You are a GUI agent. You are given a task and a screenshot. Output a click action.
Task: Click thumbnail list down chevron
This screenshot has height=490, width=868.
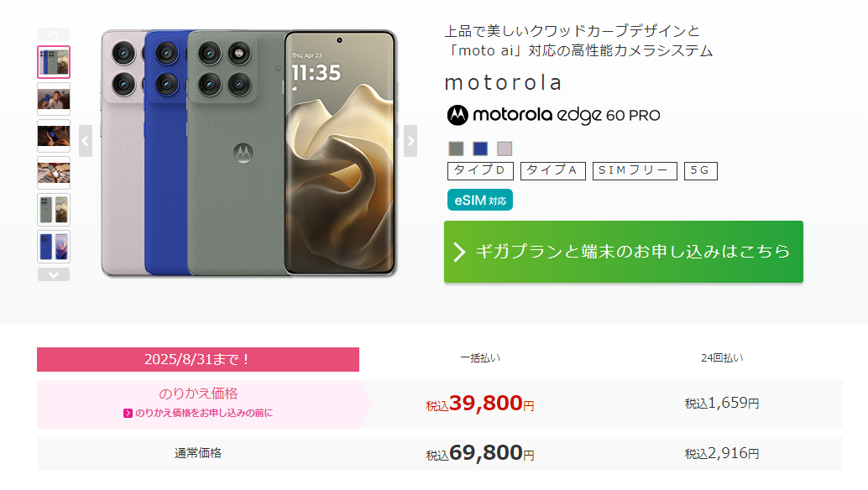[54, 274]
